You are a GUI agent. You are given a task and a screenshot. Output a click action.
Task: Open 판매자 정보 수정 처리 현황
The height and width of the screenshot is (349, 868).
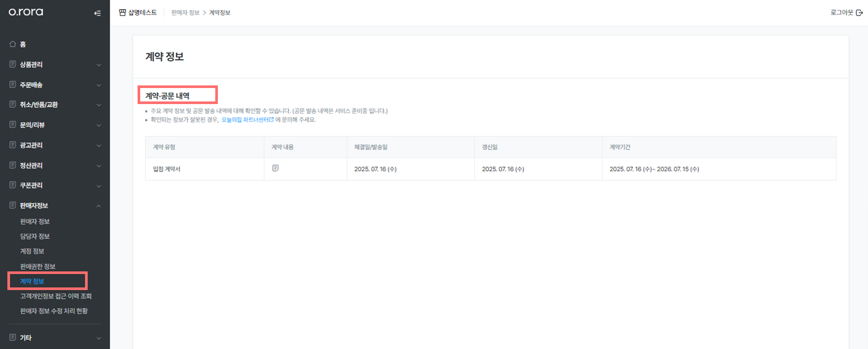(x=54, y=311)
